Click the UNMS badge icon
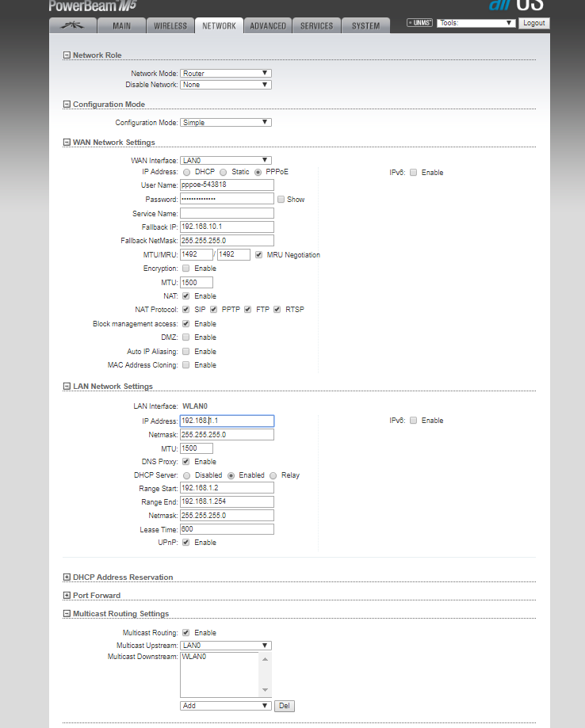The width and height of the screenshot is (585, 728). point(419,23)
